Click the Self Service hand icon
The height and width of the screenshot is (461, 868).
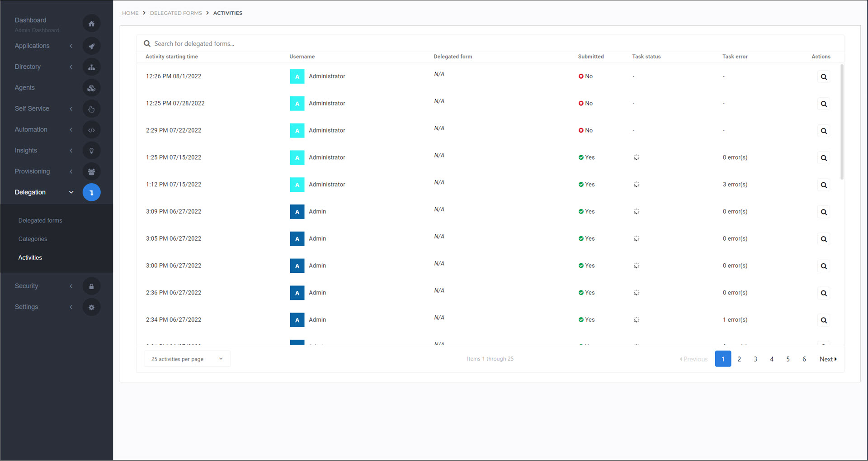coord(91,109)
